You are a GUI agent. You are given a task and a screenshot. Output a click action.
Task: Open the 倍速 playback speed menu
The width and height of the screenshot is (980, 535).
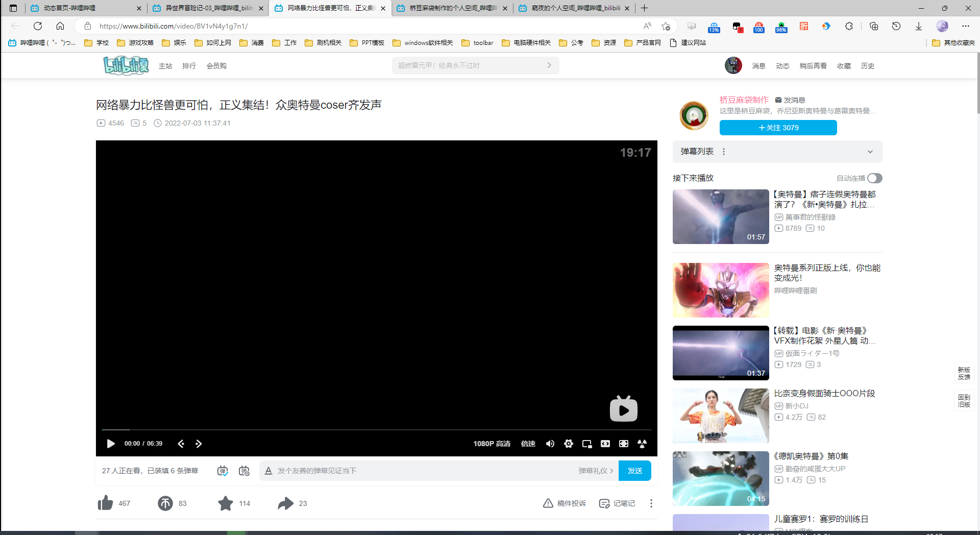coord(528,444)
